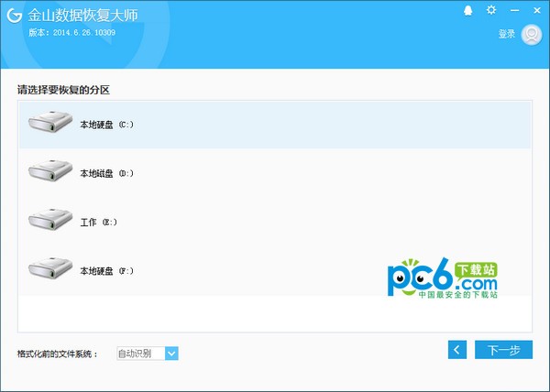The height and width of the screenshot is (392, 550).
Task: Select the 本地硬盘 (C:) drive icon
Action: click(50, 121)
